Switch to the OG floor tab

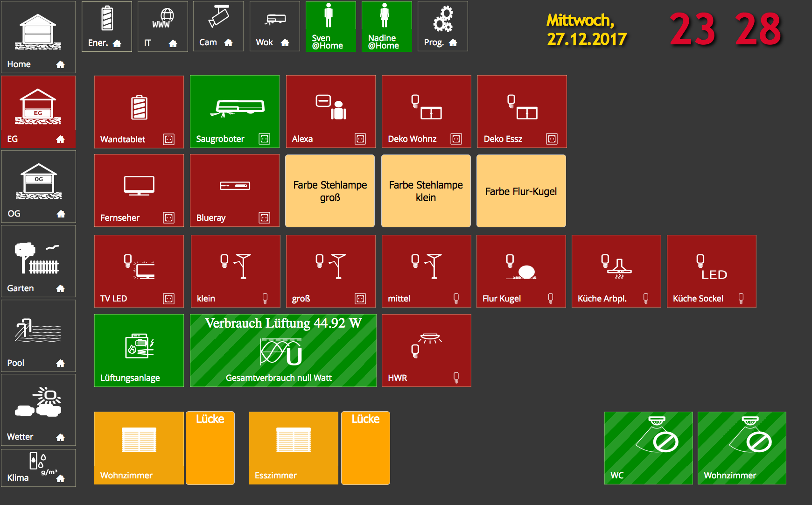point(38,186)
